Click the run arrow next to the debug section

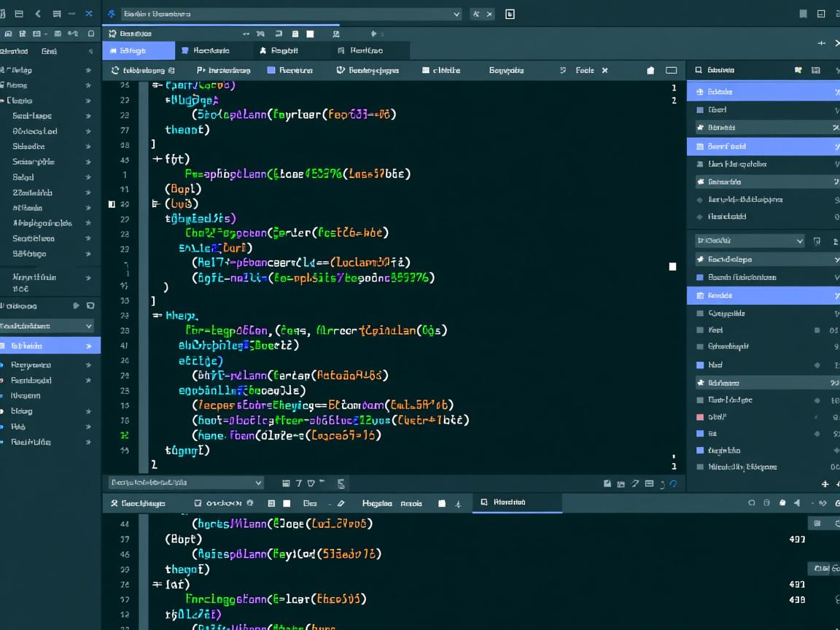[77, 306]
